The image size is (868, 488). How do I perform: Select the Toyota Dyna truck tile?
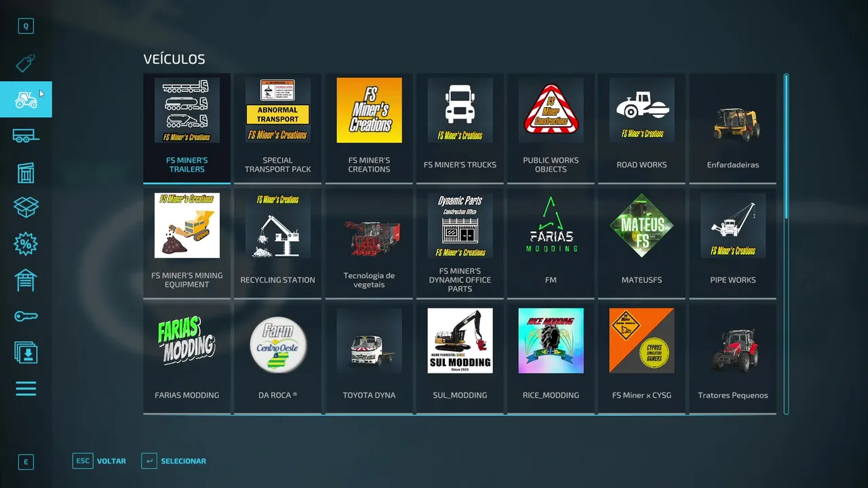369,359
